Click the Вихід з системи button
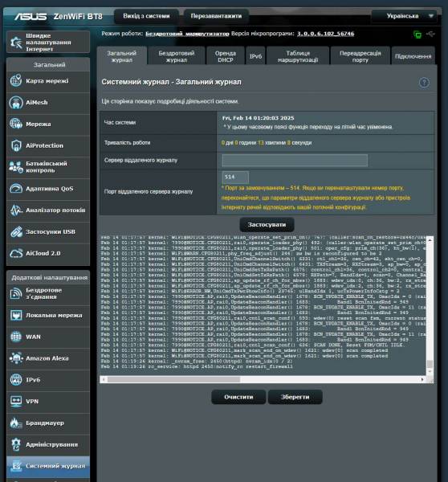Viewport: 448px width, 482px height. [x=146, y=16]
